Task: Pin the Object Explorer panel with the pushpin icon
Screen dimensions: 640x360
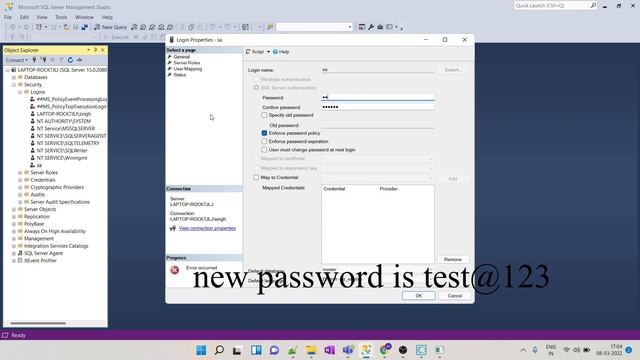Action: pyautogui.click(x=96, y=50)
